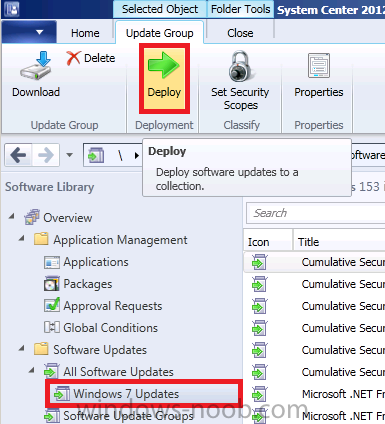Collapse the Overview tree node
This screenshot has height=424, width=385.
click(12, 216)
